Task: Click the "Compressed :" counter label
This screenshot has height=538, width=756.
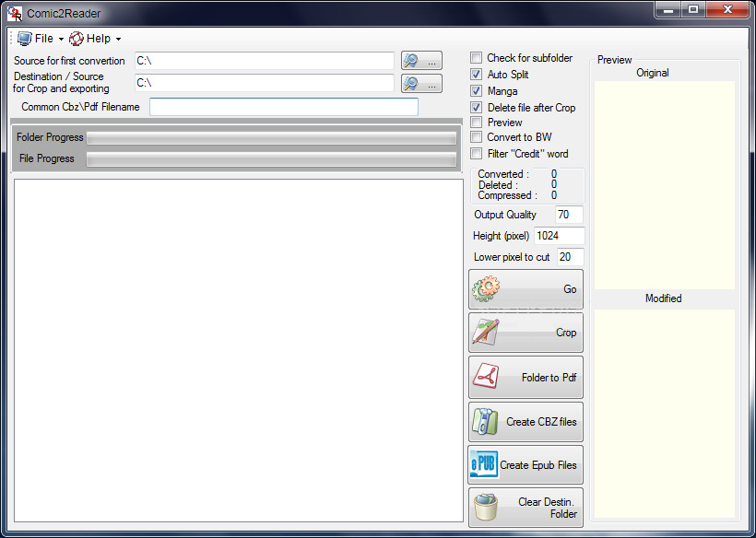Action: click(507, 195)
